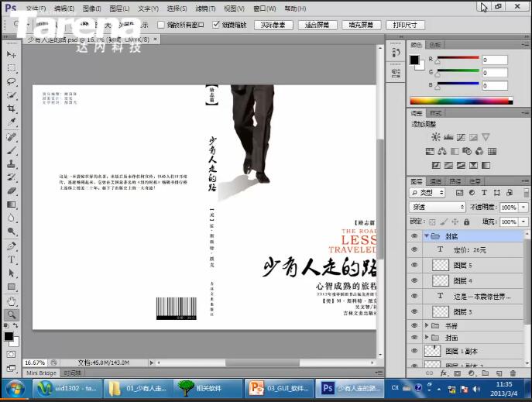Select the Zoom tool in toolbox
532x402 pixels.
click(11, 314)
